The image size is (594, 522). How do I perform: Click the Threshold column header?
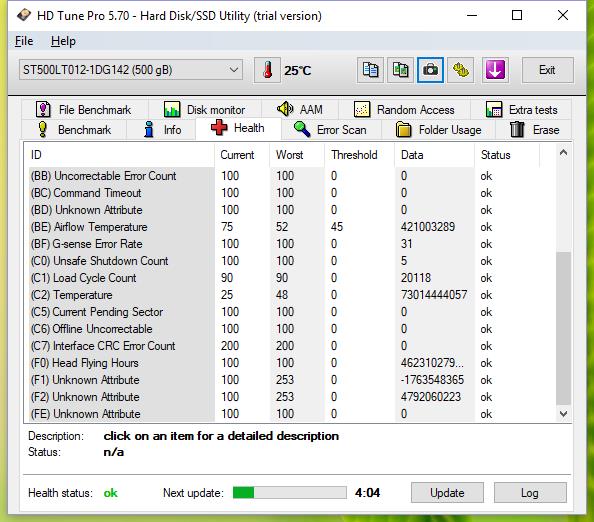[360, 155]
